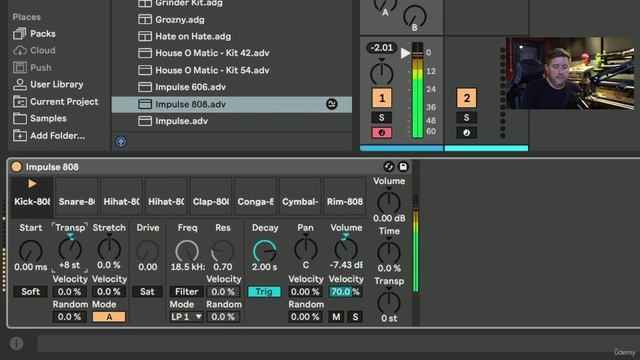
Task: Switch Stretch Mode A button
Action: click(x=109, y=317)
